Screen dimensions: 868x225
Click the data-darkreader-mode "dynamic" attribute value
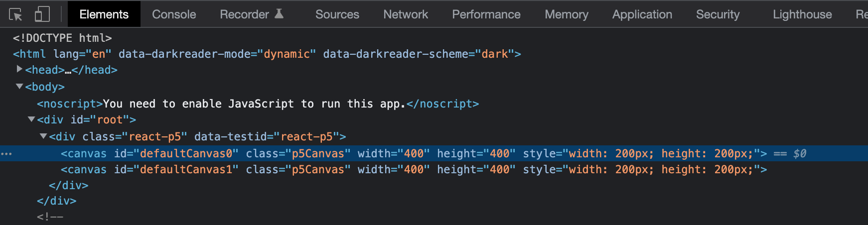(x=287, y=54)
